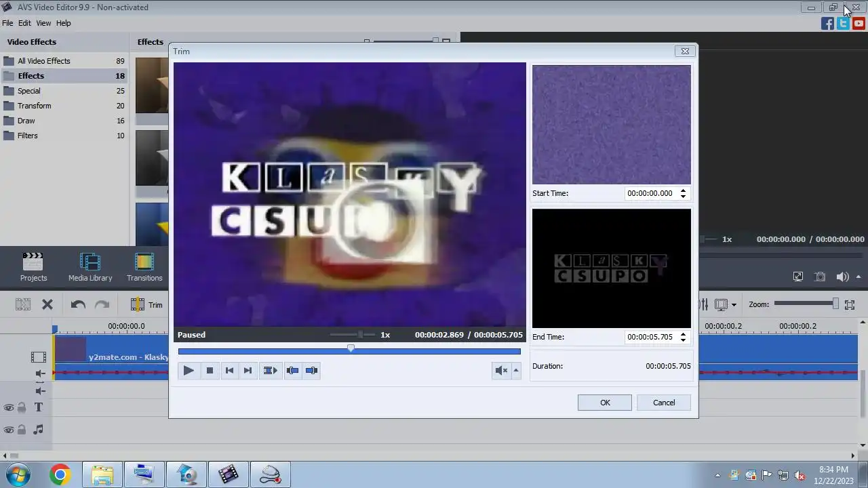Click the Trim video preview area
The height and width of the screenshot is (488, 868).
tap(350, 195)
